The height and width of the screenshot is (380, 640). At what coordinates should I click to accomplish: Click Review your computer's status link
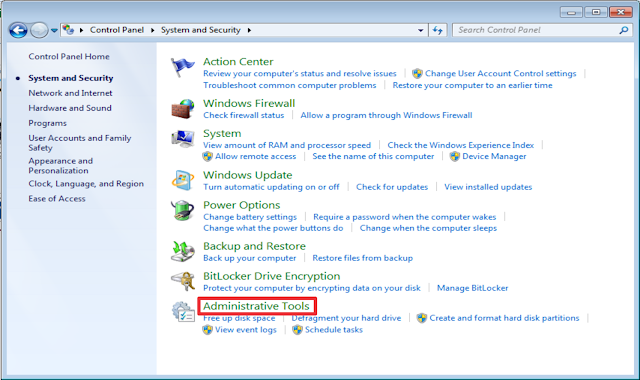300,73
